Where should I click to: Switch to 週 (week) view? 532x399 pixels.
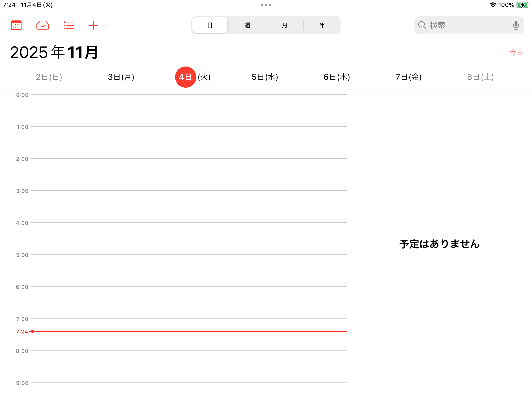point(247,25)
